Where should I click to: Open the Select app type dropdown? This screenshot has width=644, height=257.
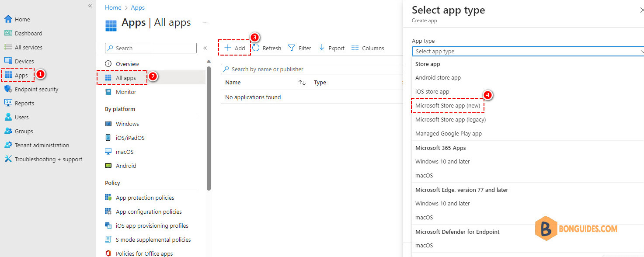(x=528, y=51)
